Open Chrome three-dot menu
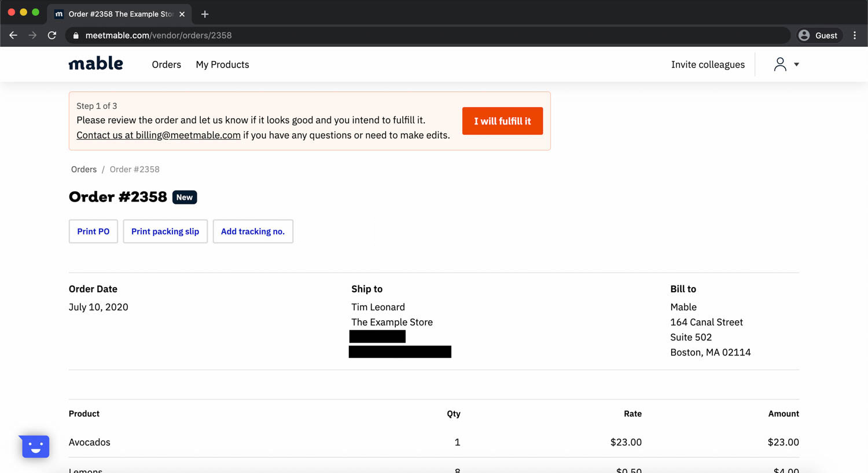 click(x=855, y=35)
